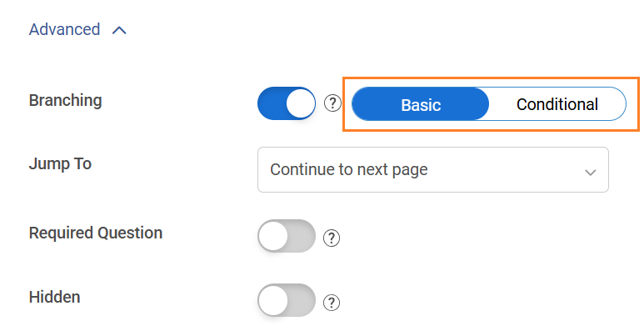
Task: Click the Required Question label text
Action: (95, 233)
